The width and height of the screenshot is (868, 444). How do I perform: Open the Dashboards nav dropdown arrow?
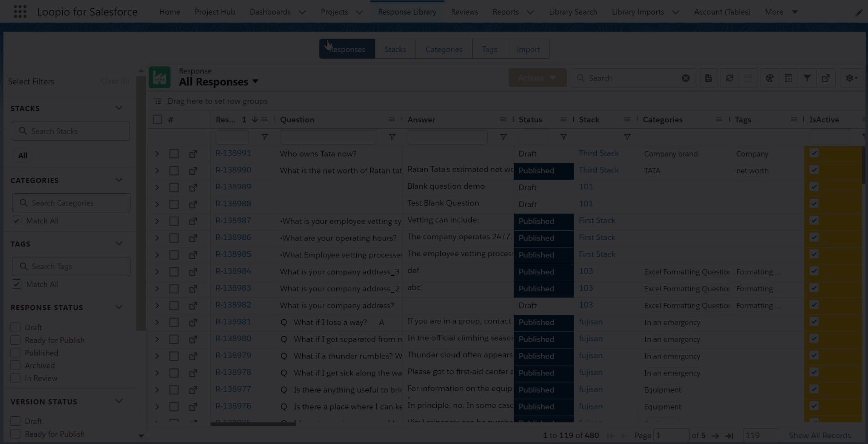tap(302, 12)
